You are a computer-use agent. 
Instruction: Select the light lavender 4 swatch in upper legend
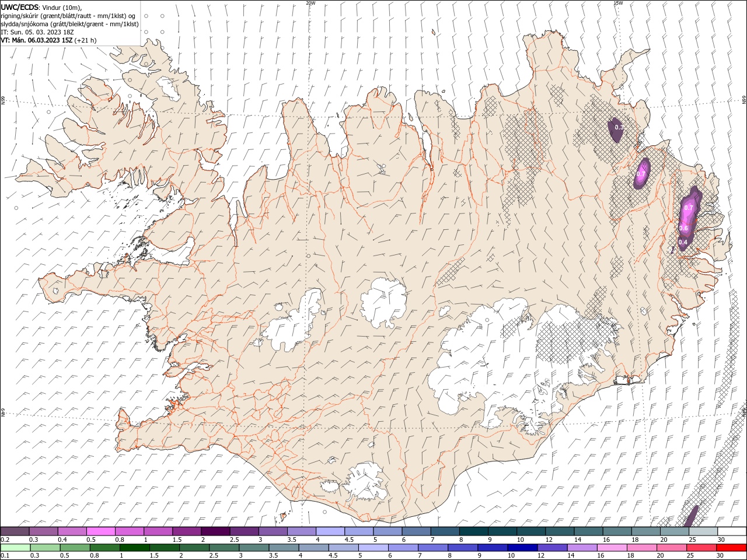330,531
